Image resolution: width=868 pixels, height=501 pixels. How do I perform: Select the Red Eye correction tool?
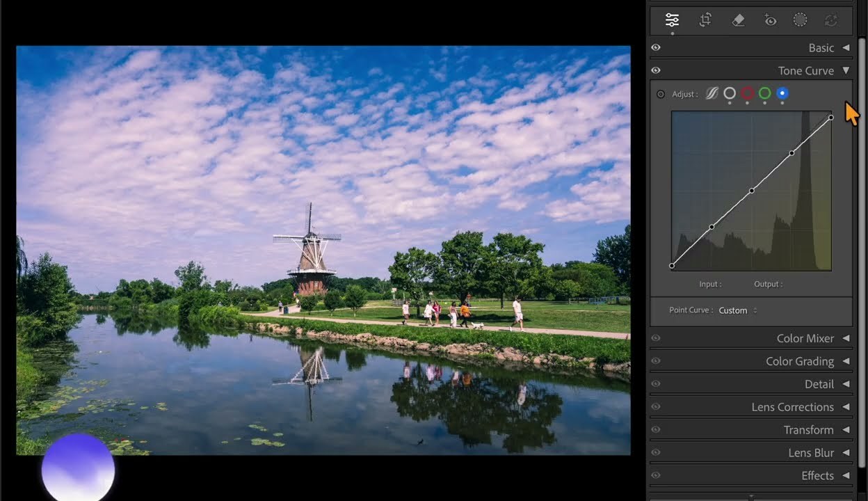click(771, 20)
